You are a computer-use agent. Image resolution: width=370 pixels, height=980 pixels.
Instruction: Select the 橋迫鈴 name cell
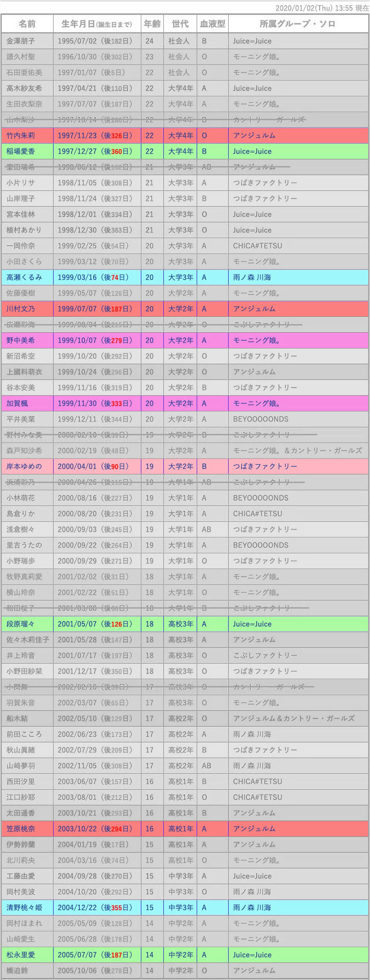point(27,971)
